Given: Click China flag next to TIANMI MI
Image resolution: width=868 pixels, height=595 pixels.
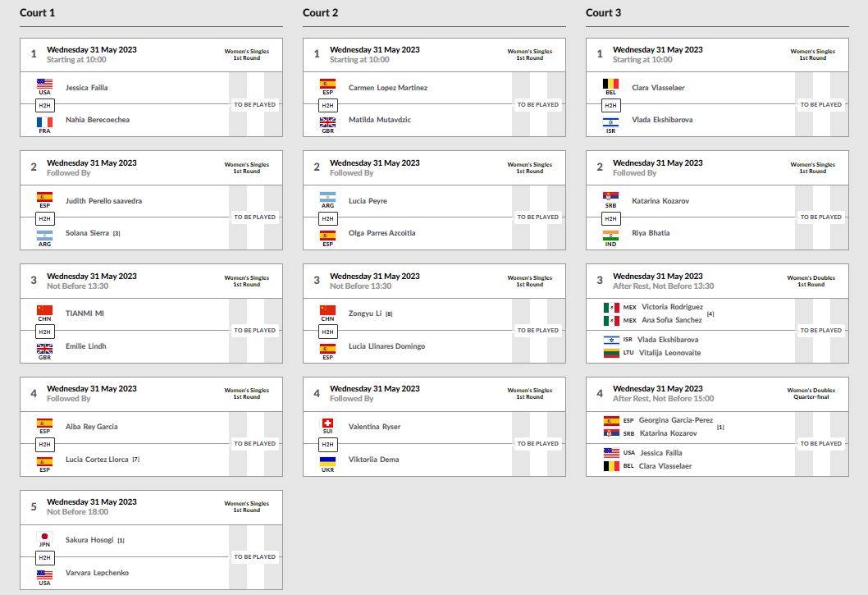Looking at the screenshot, I should tap(44, 310).
